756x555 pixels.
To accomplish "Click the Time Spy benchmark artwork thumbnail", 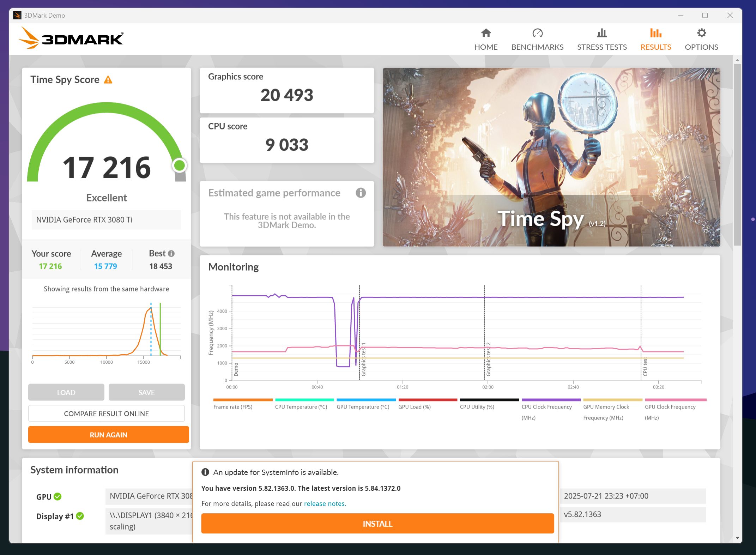I will [x=551, y=157].
